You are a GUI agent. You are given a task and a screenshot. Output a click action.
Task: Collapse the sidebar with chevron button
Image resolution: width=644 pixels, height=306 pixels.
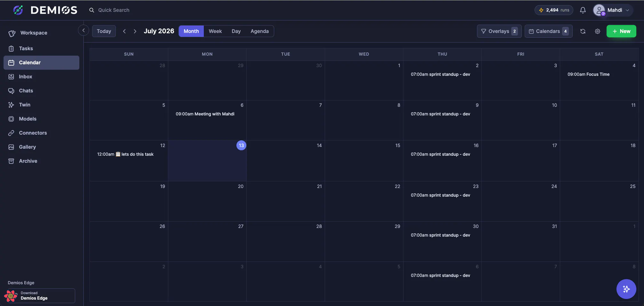[x=83, y=30]
